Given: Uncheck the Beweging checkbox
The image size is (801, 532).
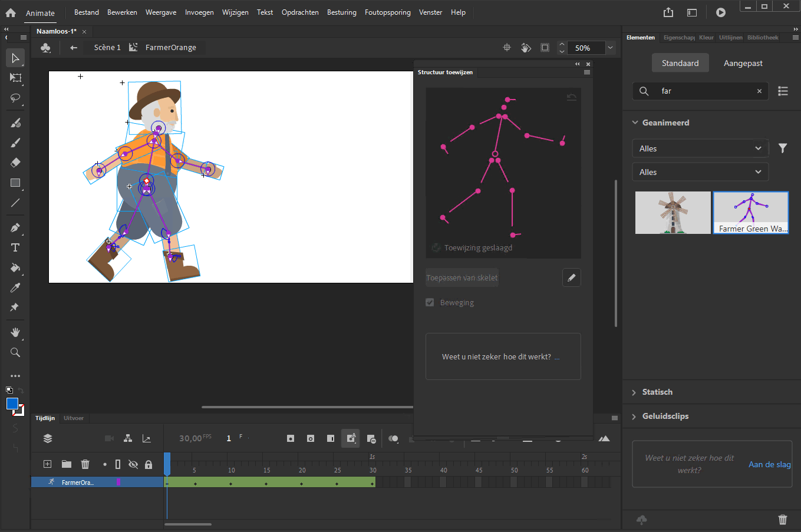Looking at the screenshot, I should (x=430, y=302).
